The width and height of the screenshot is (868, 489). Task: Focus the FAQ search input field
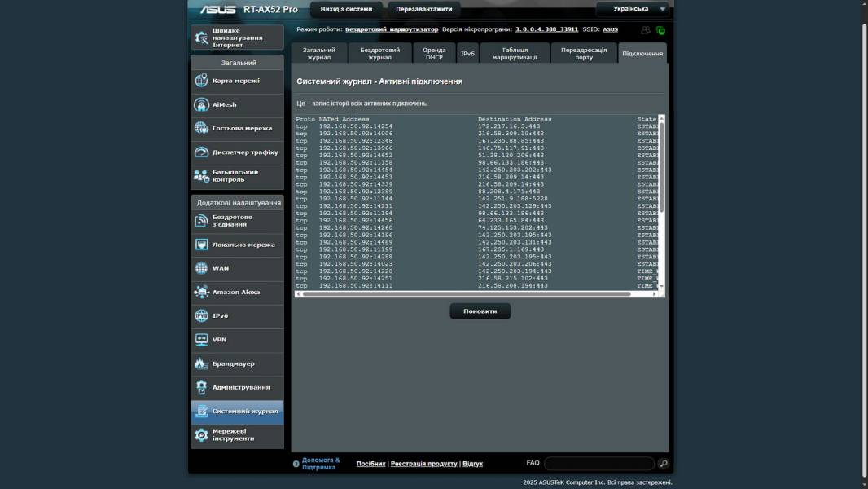point(598,464)
